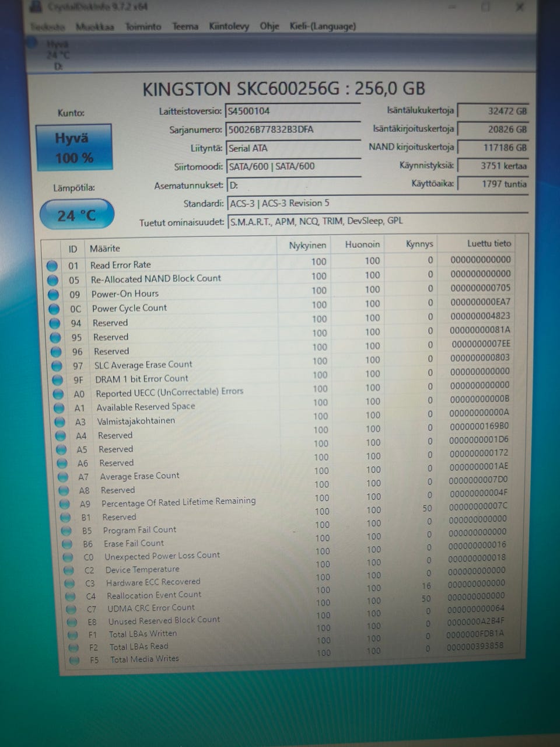Click the Standardi field showing ACS-3
Image resolution: width=560 pixels, height=747 pixels.
(x=378, y=204)
